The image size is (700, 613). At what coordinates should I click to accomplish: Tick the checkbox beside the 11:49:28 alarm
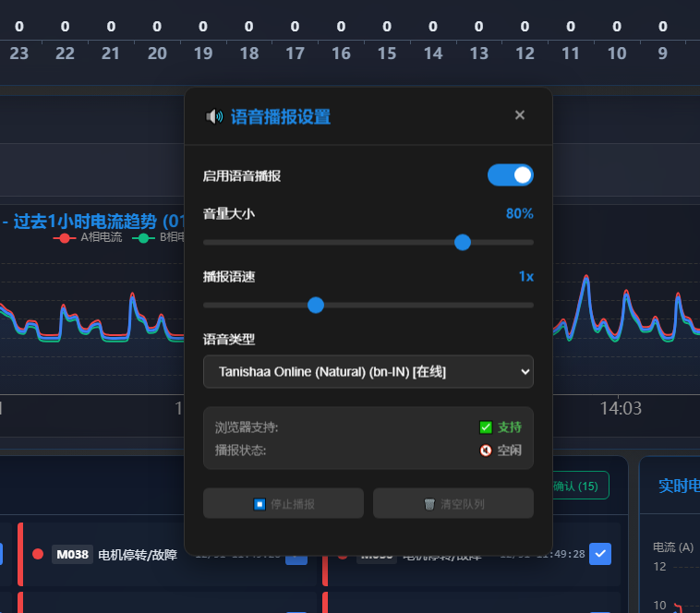click(x=600, y=553)
